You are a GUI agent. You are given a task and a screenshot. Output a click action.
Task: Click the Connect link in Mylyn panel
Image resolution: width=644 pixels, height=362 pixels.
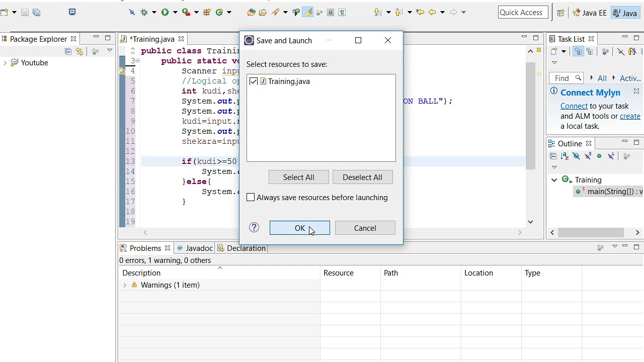pyautogui.click(x=574, y=106)
